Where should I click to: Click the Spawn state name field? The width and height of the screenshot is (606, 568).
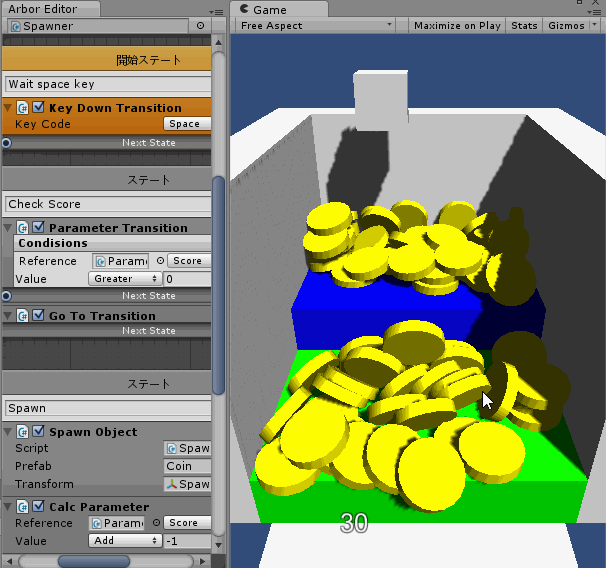point(108,408)
